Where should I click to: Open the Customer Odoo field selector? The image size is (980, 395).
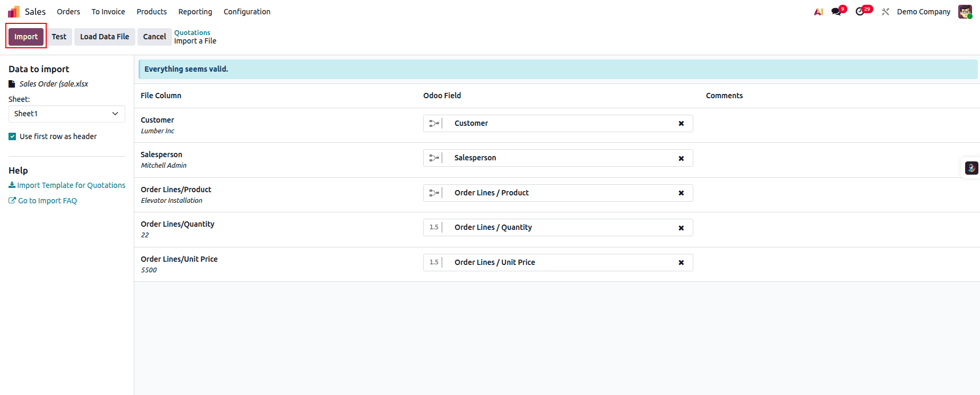point(558,123)
